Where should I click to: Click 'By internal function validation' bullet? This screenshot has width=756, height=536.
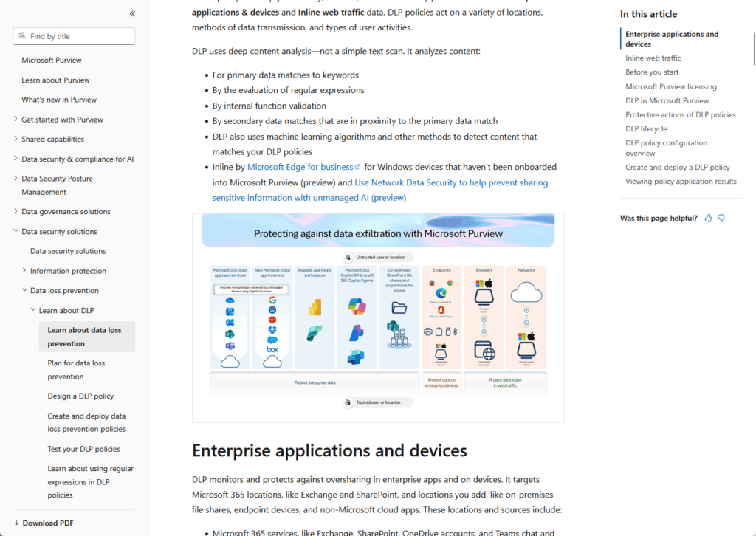click(x=269, y=106)
